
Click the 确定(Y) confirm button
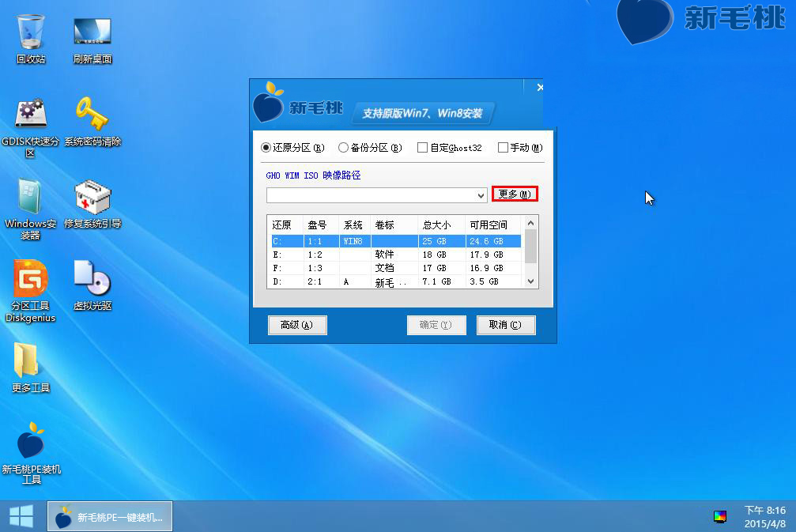pyautogui.click(x=436, y=325)
